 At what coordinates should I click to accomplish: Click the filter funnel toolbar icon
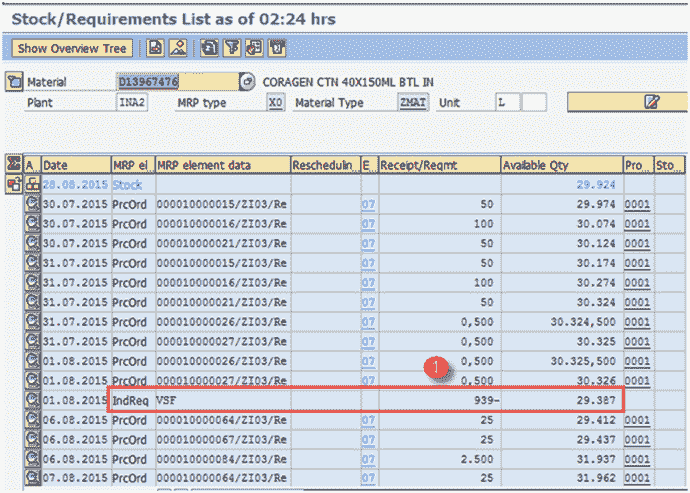232,48
